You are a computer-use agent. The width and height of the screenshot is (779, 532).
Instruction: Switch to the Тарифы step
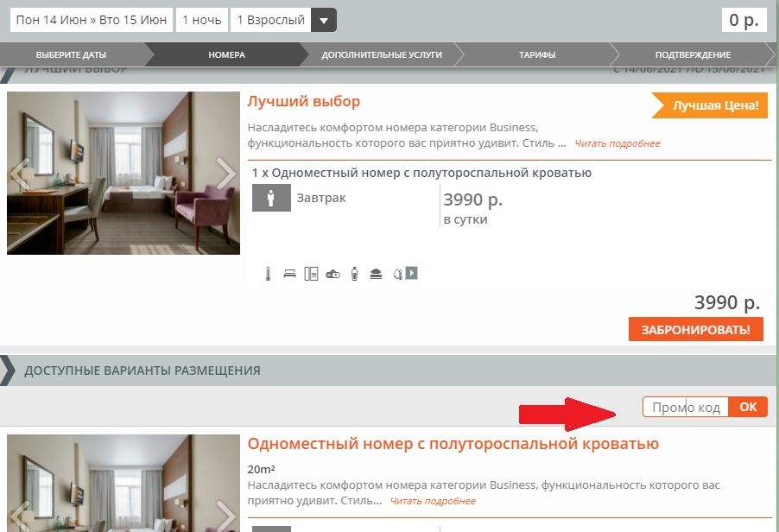tap(537, 54)
